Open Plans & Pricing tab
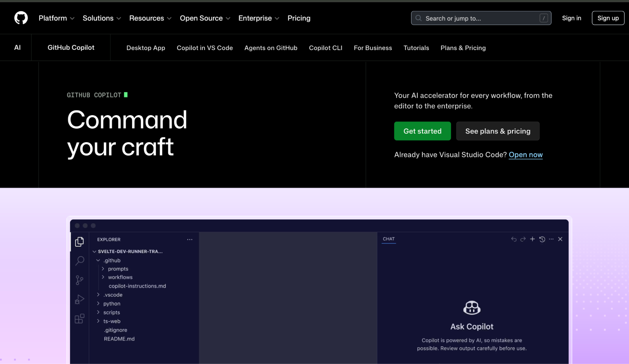 pos(463,48)
